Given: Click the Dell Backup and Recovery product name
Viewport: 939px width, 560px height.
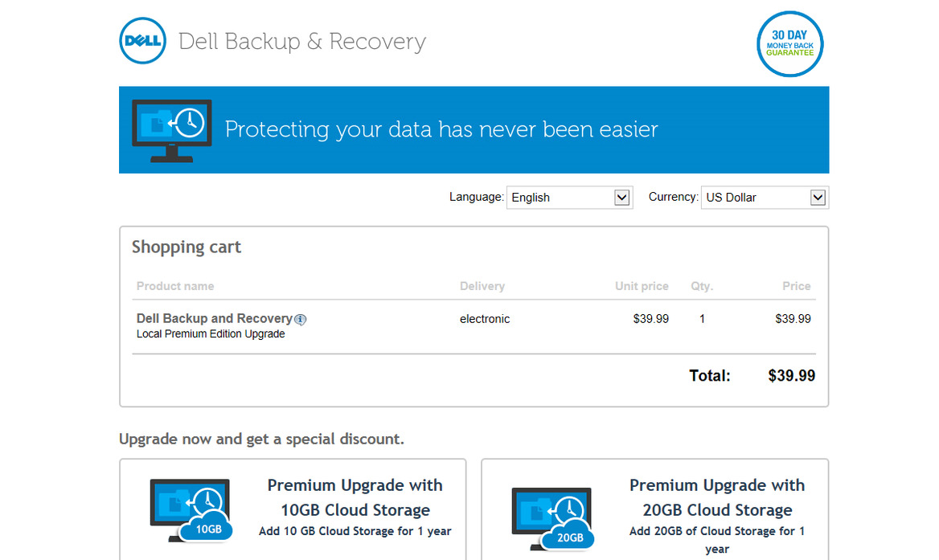Looking at the screenshot, I should pos(215,318).
